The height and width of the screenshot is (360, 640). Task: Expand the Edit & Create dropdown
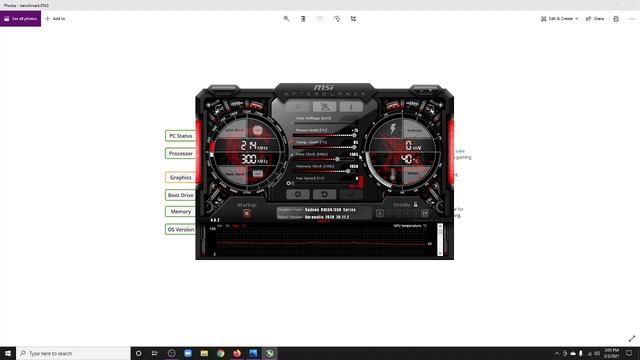point(559,19)
